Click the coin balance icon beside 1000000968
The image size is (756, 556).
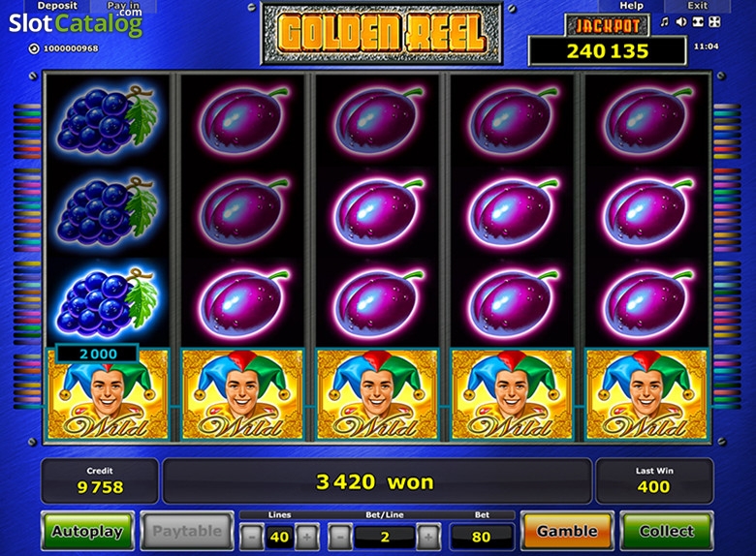click(x=34, y=48)
